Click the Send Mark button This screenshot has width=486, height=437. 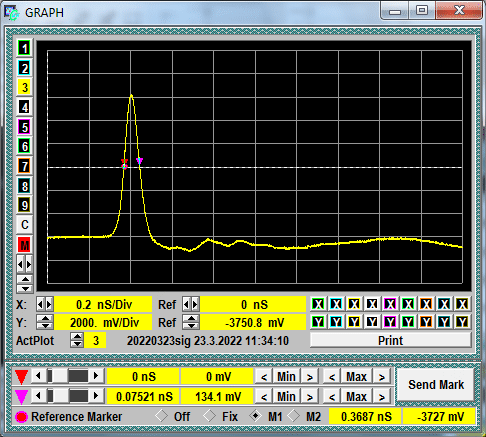click(x=436, y=385)
